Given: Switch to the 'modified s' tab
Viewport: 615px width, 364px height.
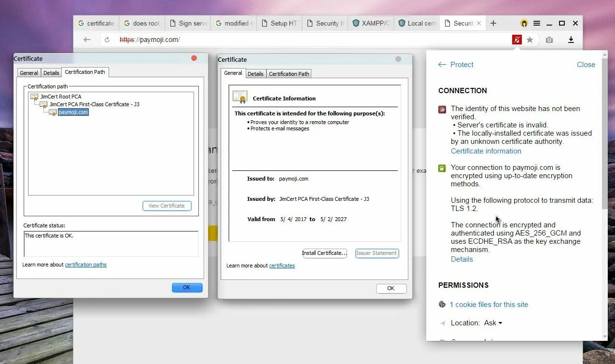Looking at the screenshot, I should click(x=234, y=23).
